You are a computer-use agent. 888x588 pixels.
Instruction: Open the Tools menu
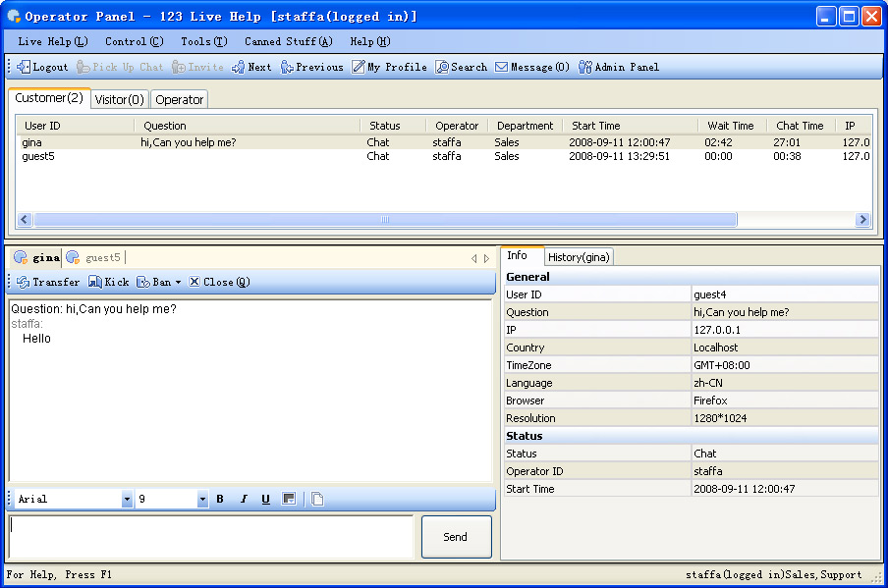point(204,41)
